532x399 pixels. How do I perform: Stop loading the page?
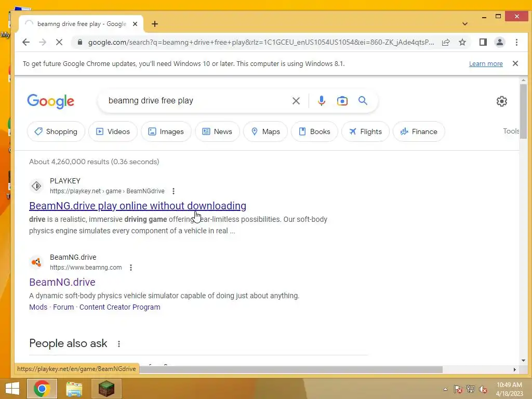(x=59, y=42)
